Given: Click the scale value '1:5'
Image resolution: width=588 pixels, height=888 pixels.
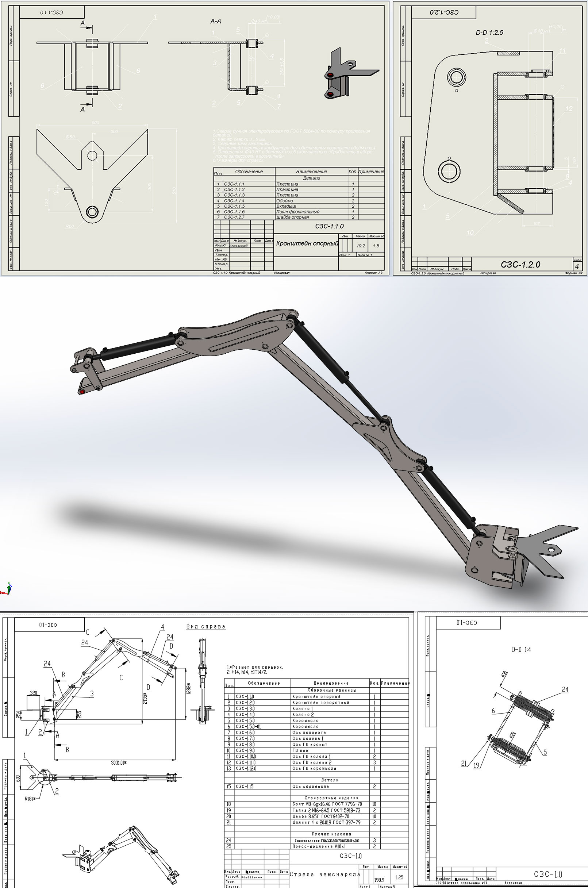Looking at the screenshot, I should point(376,246).
